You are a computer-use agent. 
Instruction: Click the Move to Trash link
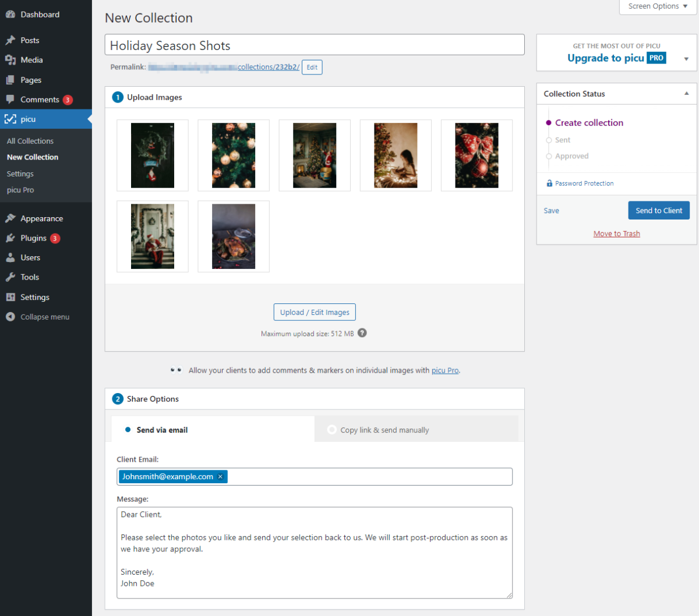point(616,233)
